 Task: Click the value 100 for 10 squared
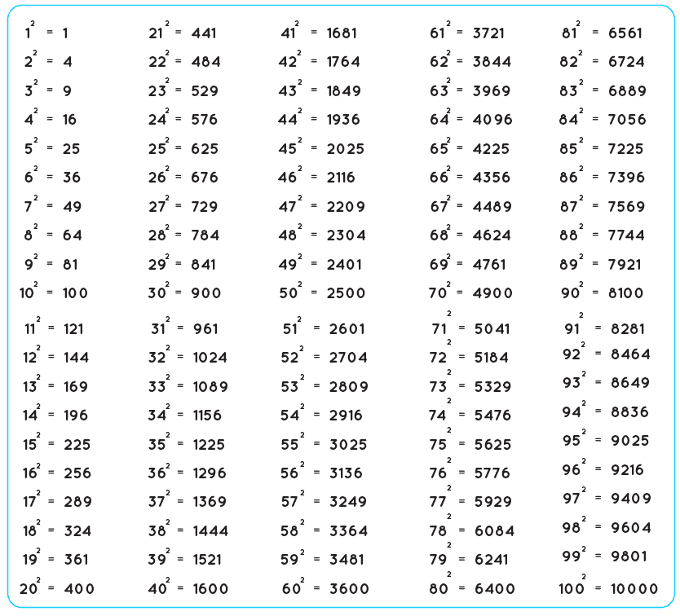(75, 293)
